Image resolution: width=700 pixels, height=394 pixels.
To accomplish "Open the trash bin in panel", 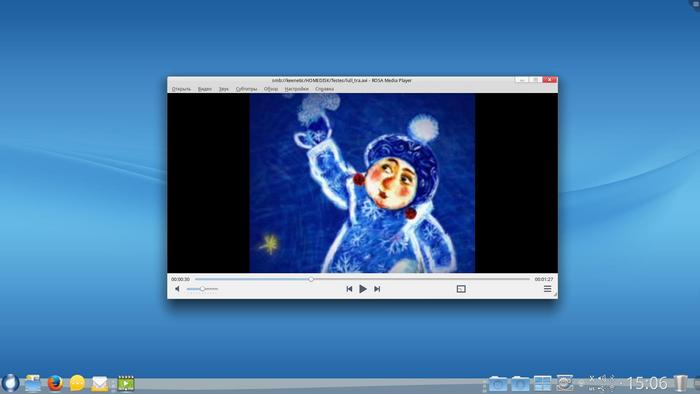I will (680, 383).
